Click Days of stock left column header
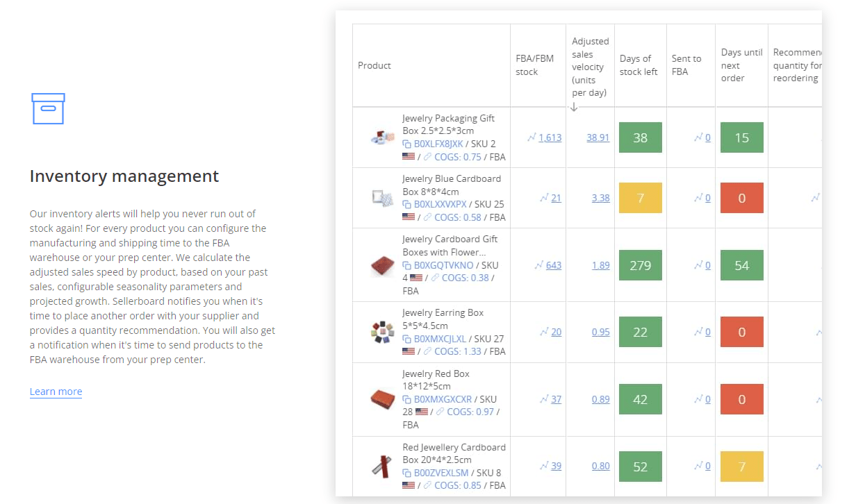The image size is (856, 504). coord(639,65)
